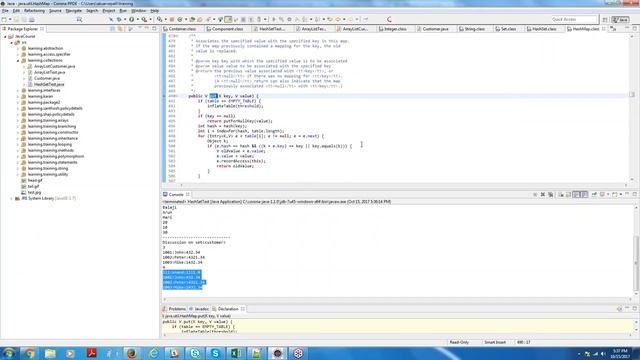Click the Save icon in main toolbar
Screen dimensions: 640x360
tap(17, 19)
